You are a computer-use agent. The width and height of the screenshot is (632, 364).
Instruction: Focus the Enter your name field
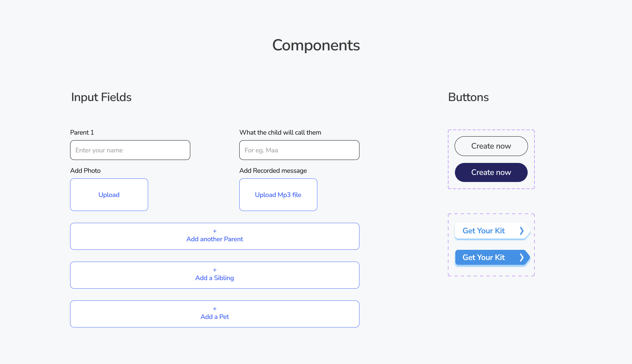[x=130, y=150]
